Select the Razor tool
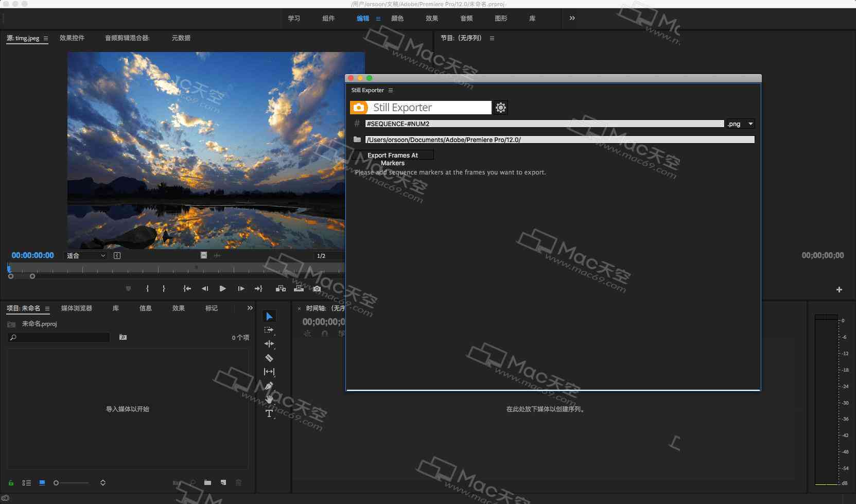The image size is (856, 504). tap(269, 358)
